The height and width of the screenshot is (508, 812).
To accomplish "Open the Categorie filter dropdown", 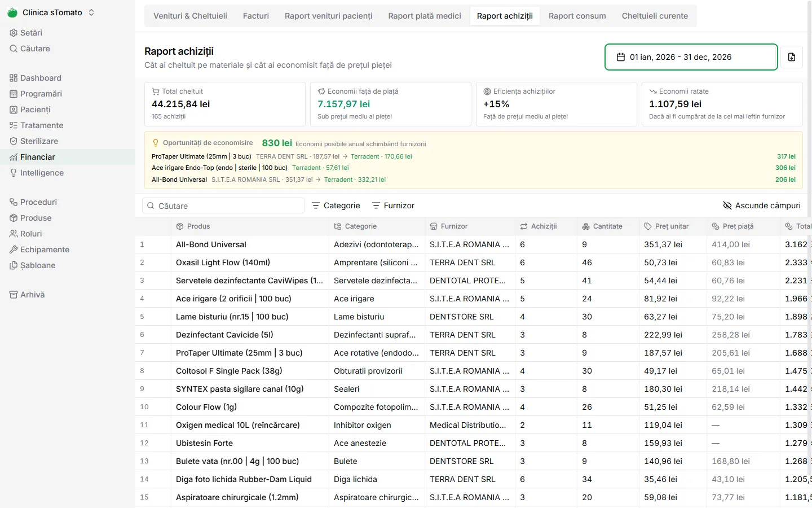I will pos(336,205).
